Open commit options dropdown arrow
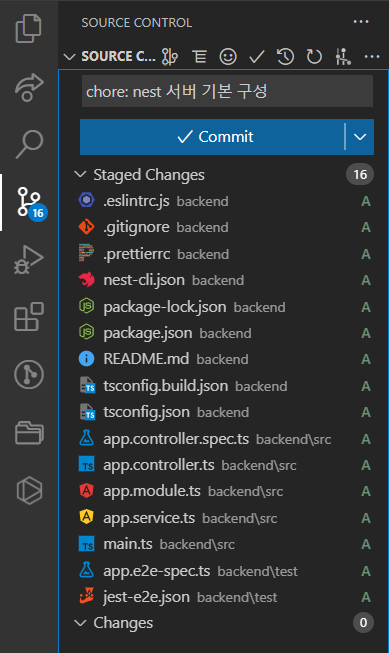389x653 pixels. [x=360, y=137]
